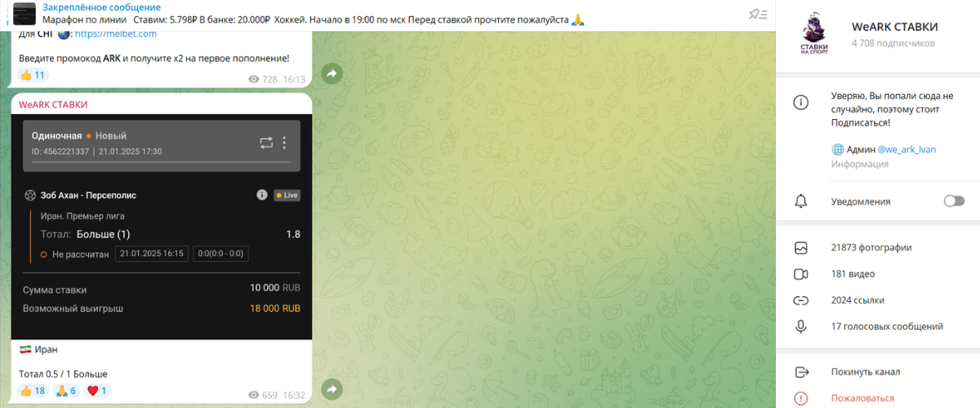Screen dimensions: 980x408
Task: Click the video camera icon in sidebar
Action: click(800, 273)
